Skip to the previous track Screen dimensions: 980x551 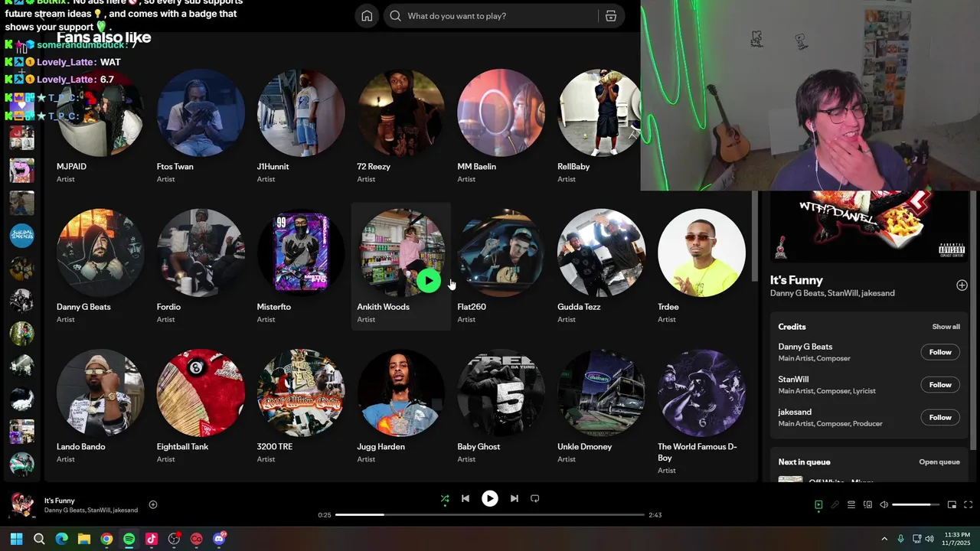click(x=465, y=498)
